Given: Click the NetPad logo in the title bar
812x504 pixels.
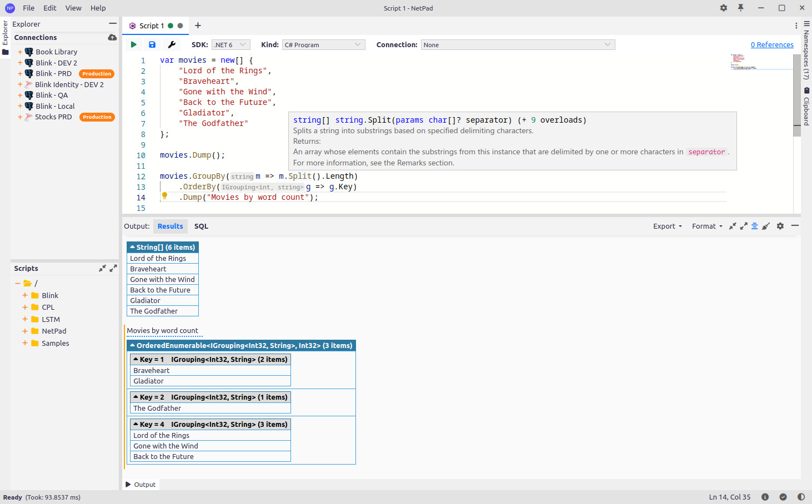Looking at the screenshot, I should [10, 8].
